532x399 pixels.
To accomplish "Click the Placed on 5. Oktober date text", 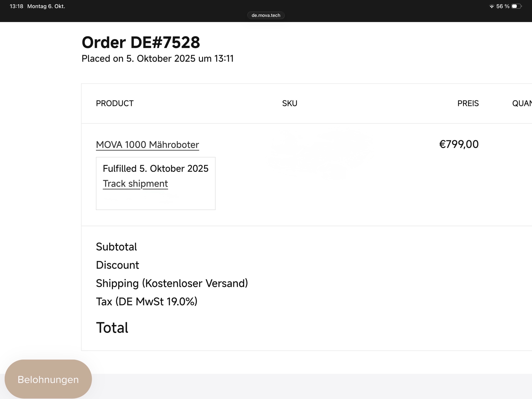I will click(x=158, y=59).
